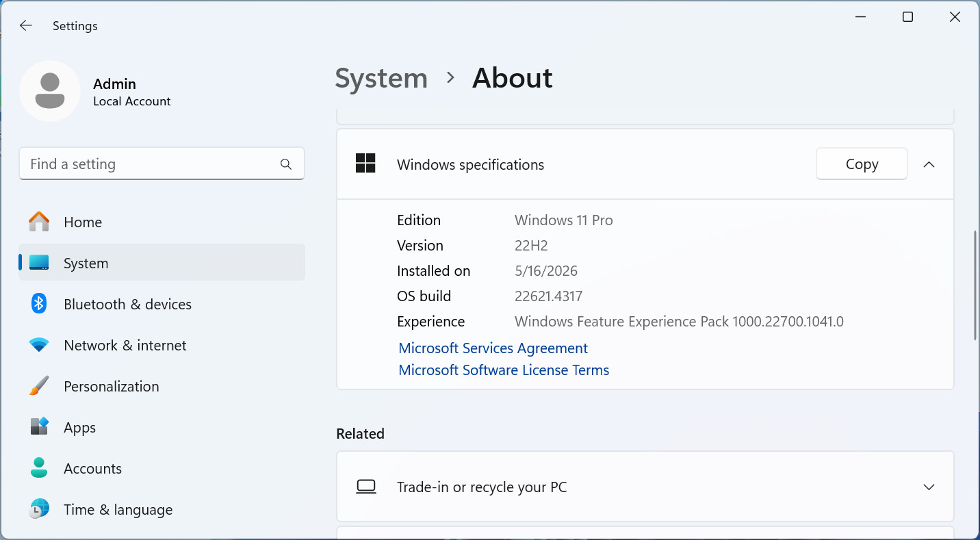
Task: Click the Personalization paintbrush icon
Action: tap(39, 386)
